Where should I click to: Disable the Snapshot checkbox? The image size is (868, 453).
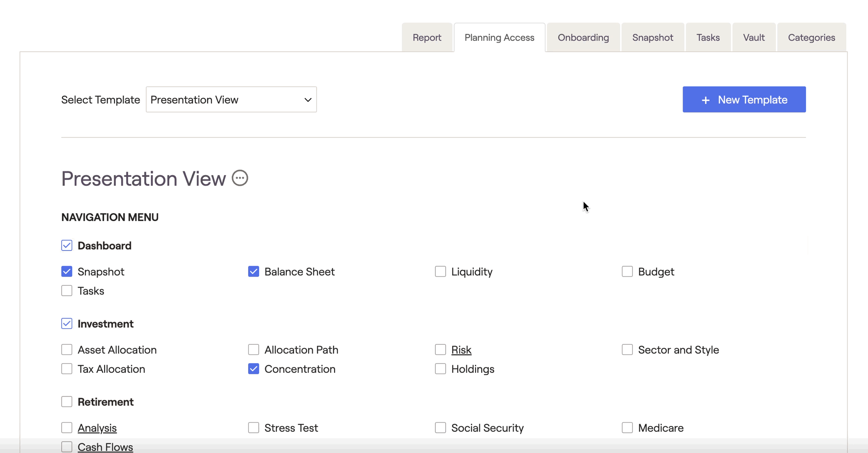67,272
